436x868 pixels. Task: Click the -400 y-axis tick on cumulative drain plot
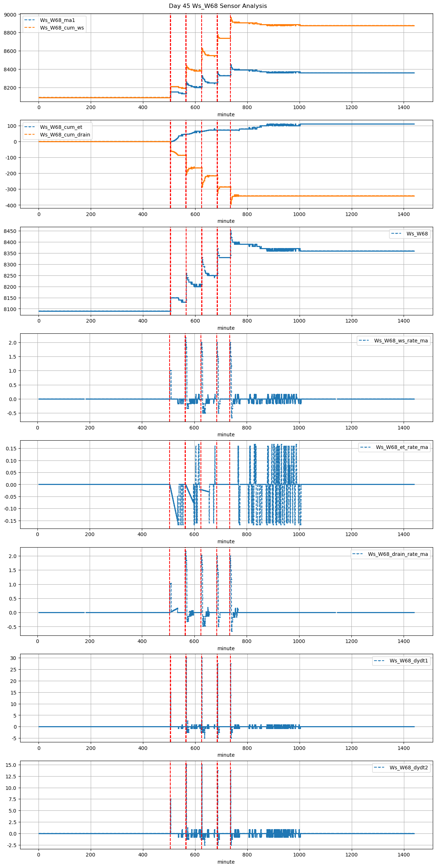tap(10, 205)
